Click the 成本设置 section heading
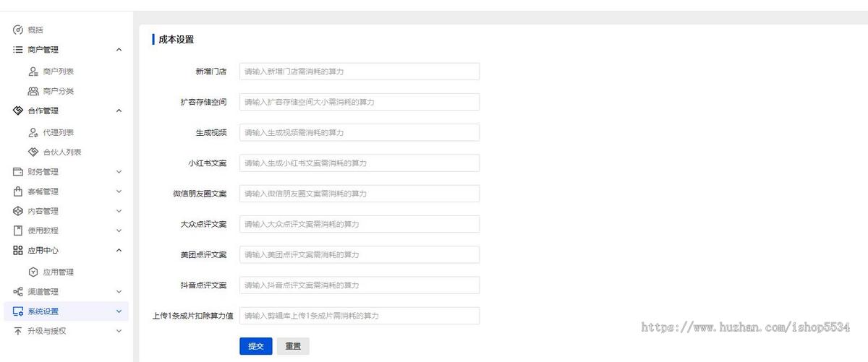The width and height of the screenshot is (868, 362). (176, 40)
